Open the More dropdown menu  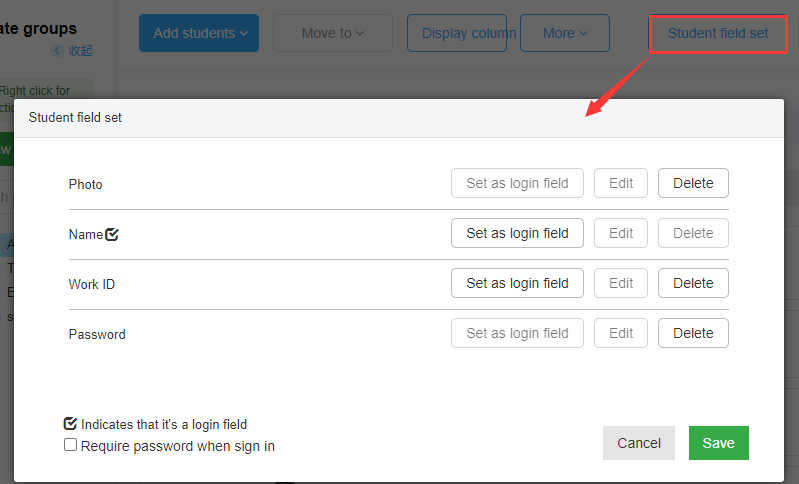pos(565,33)
